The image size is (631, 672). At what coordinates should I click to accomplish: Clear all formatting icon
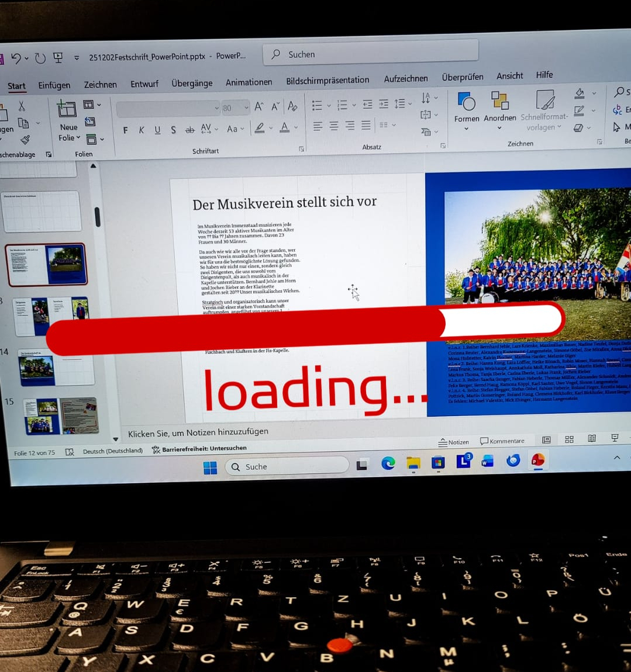292,106
